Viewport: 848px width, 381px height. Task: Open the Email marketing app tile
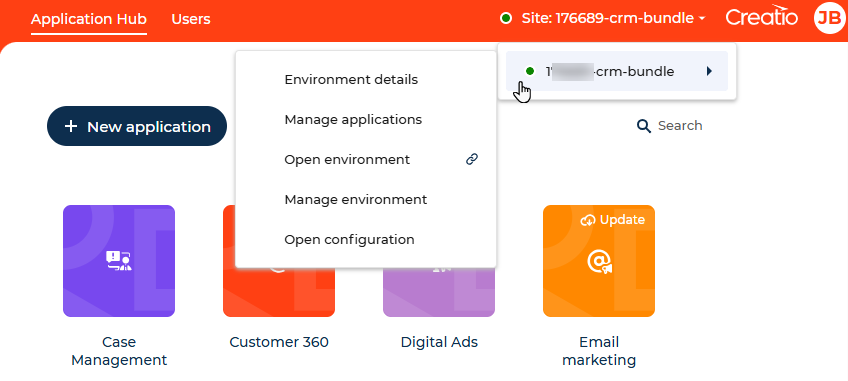point(599,261)
